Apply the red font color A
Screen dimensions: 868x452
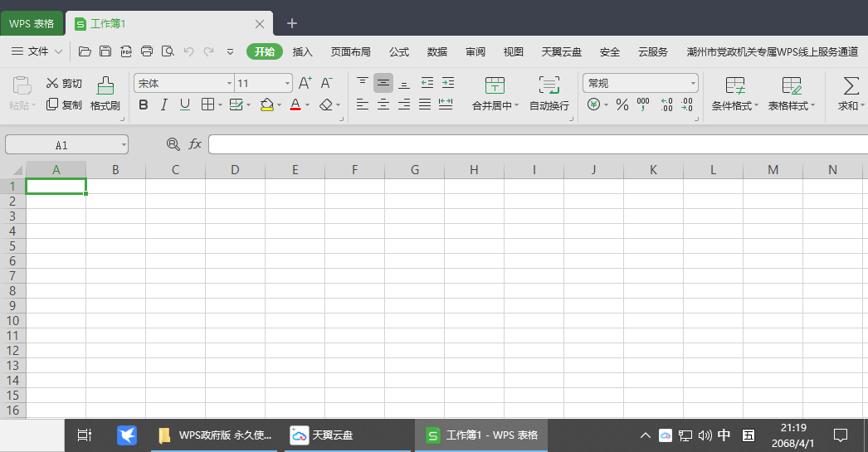pyautogui.click(x=295, y=104)
